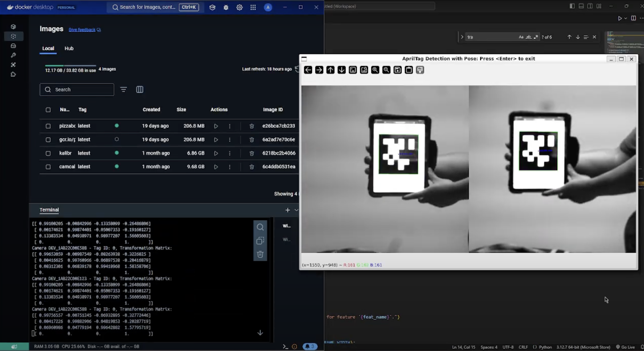Add new terminal session plus button
The height and width of the screenshot is (351, 644).
click(288, 210)
